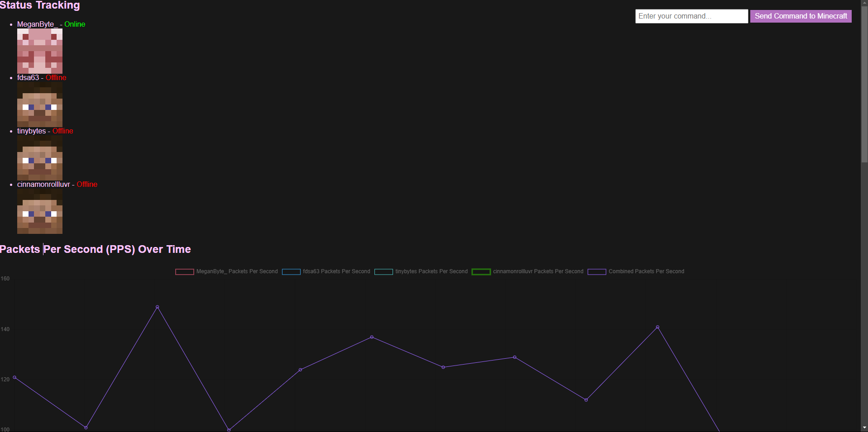Click the page scrollbar down arrow
The height and width of the screenshot is (432, 868).
click(x=865, y=427)
